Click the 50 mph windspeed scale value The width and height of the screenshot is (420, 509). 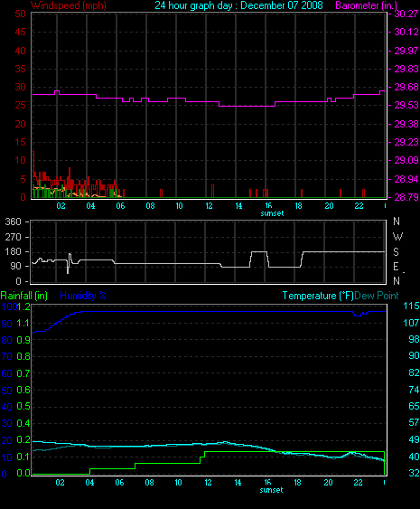[20, 14]
